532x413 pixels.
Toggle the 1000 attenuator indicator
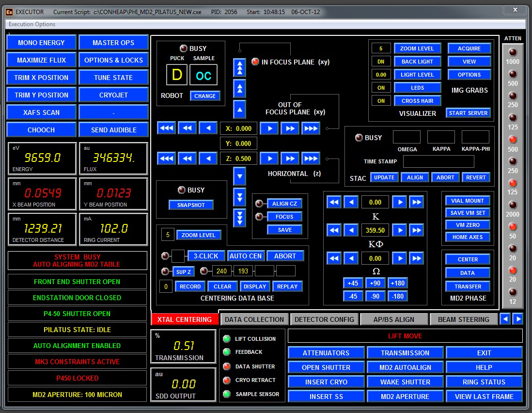[x=512, y=52]
